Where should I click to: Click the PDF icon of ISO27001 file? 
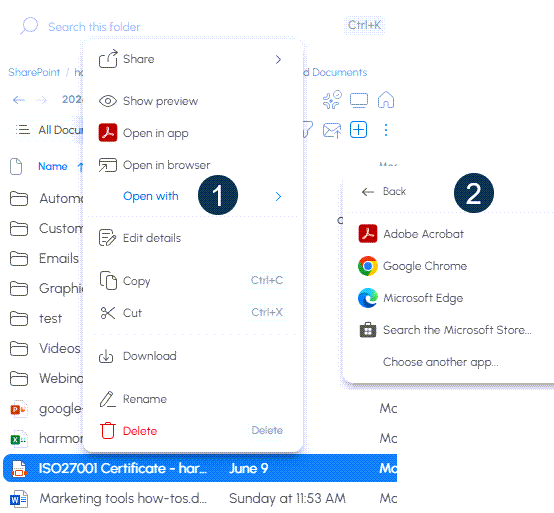click(19, 469)
